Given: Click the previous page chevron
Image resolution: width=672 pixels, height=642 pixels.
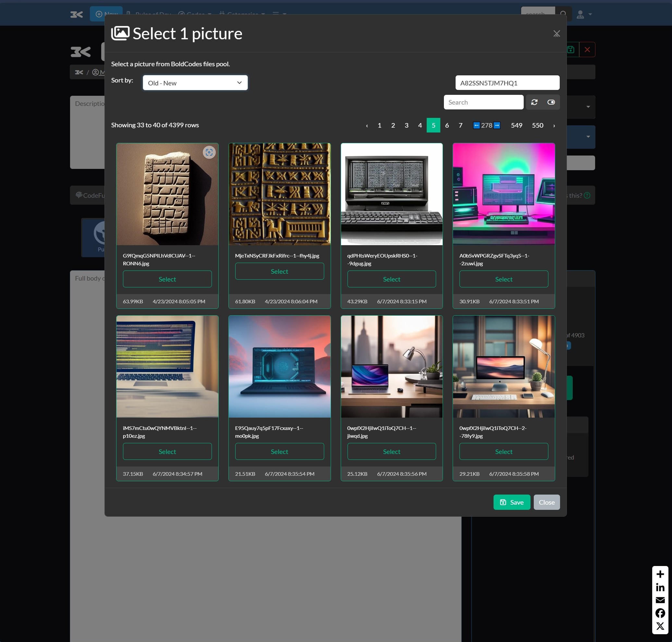Looking at the screenshot, I should 367,126.
